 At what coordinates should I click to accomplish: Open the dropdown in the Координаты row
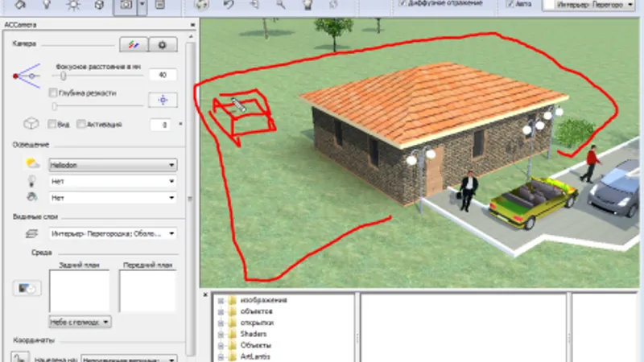pyautogui.click(x=129, y=359)
